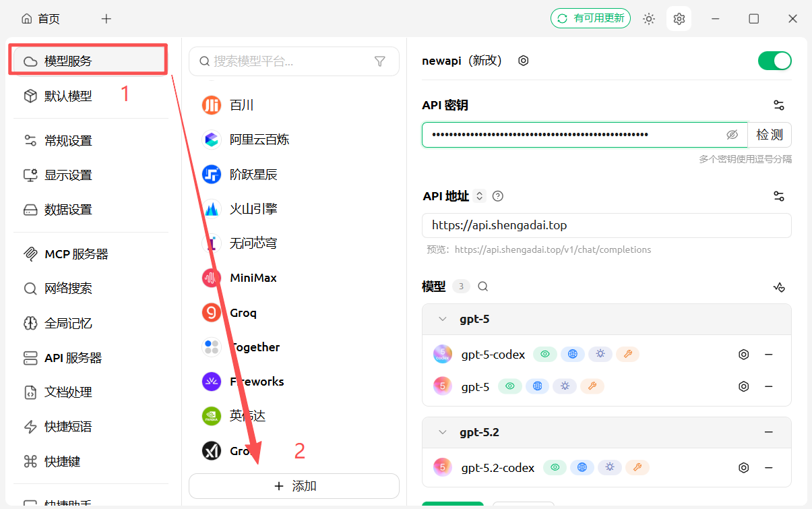Viewport: 812px width, 509px height.
Task: Reveal the API key with eye icon
Action: (732, 135)
